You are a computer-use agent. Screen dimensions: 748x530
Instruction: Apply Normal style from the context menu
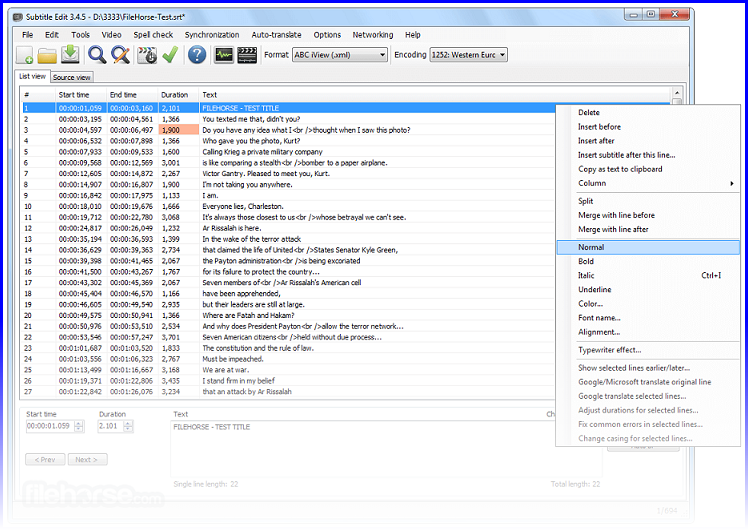648,247
